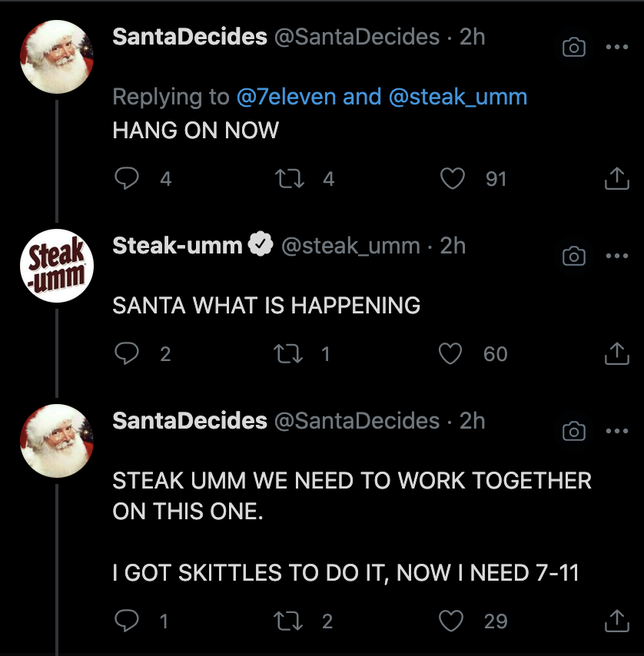Click camera icon on Steak-umm tweet
644x656 pixels.
point(573,256)
